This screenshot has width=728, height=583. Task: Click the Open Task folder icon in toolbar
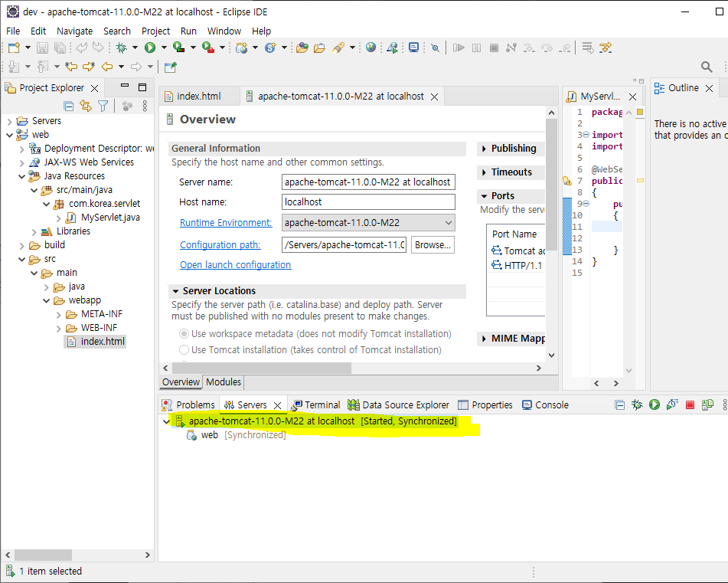(319, 47)
